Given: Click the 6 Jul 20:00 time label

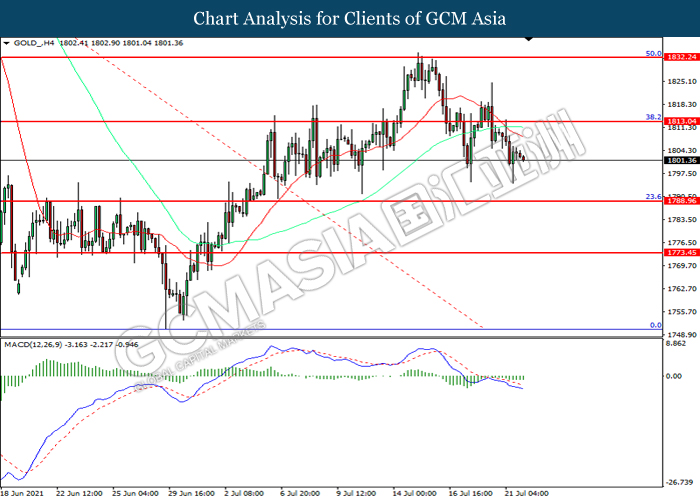Looking at the screenshot, I should click(x=300, y=493).
